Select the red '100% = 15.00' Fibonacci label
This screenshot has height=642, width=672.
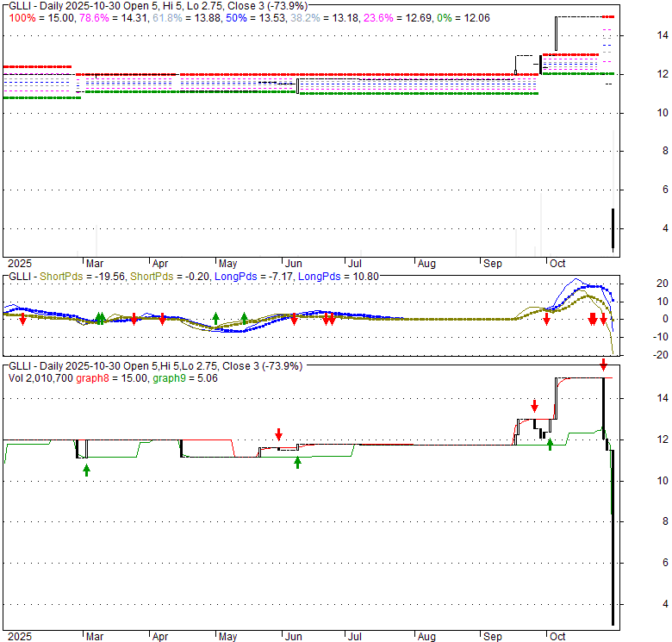point(41,18)
